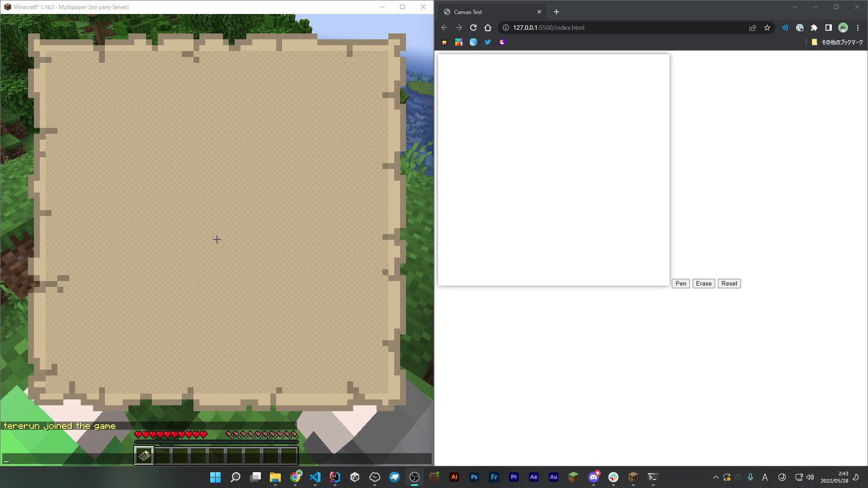Open Chrome home page button
868x488 pixels.
[488, 28]
